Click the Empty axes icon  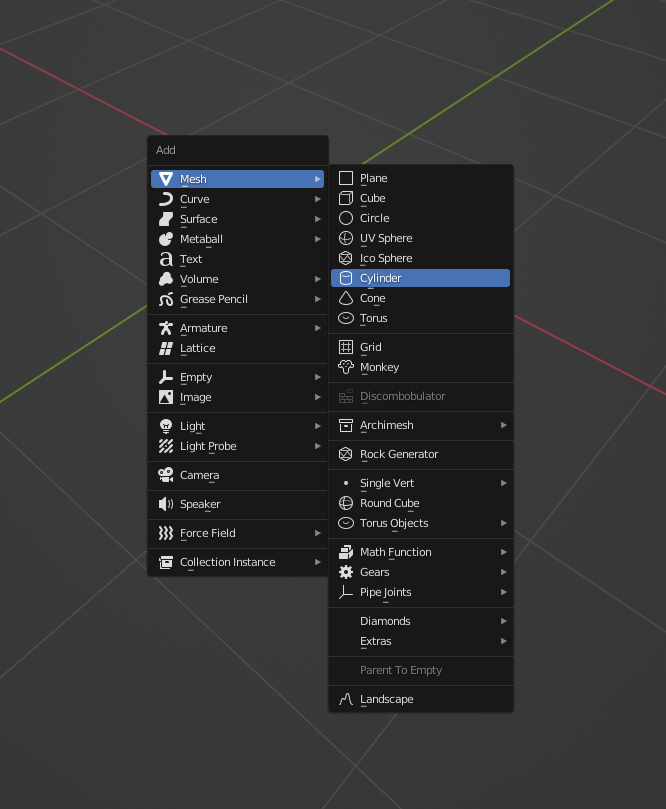pos(166,377)
